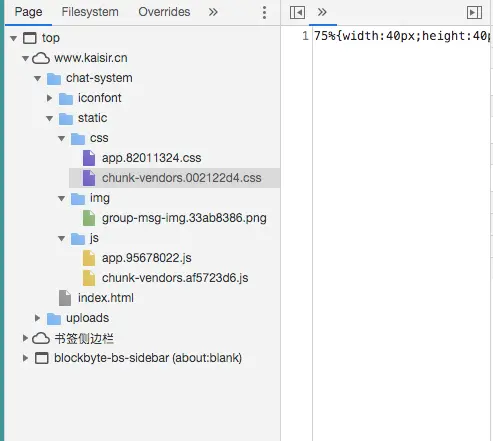Collapse the www.kaisir.cn domain node
The height and width of the screenshot is (441, 493).
pos(26,58)
